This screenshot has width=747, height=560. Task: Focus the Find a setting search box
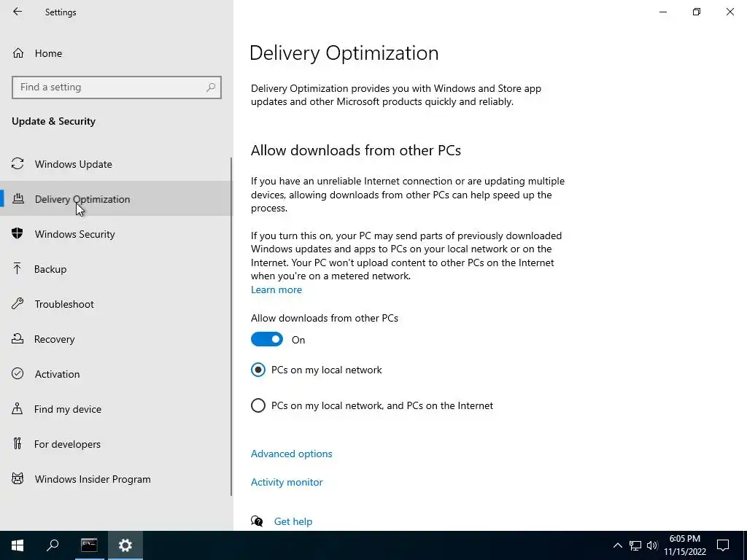[x=116, y=87]
